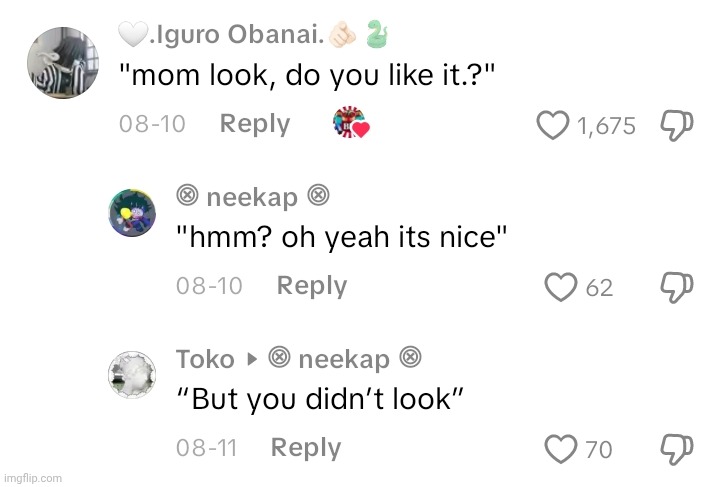Open Iguro Obanai's profile picture
The image size is (720, 487).
(62, 63)
